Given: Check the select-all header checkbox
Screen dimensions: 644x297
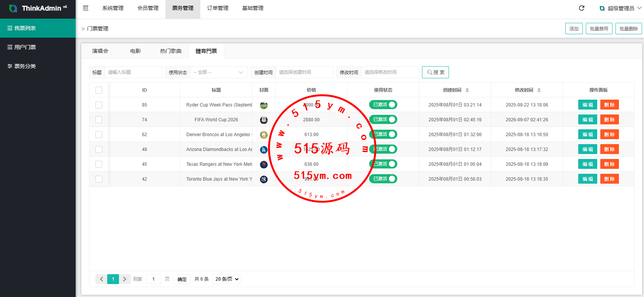Looking at the screenshot, I should click(x=99, y=90).
